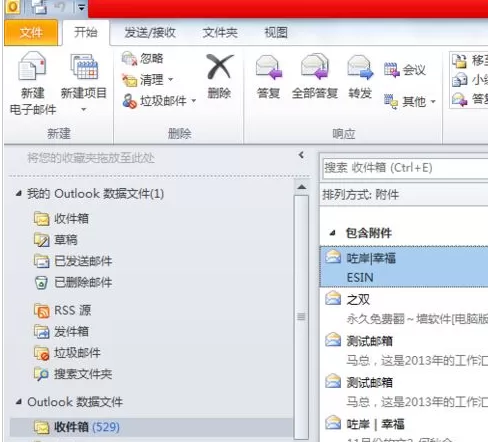The image size is (488, 442).
Task: Click the folder pane scrollbar thumb
Action: [x=301, y=317]
